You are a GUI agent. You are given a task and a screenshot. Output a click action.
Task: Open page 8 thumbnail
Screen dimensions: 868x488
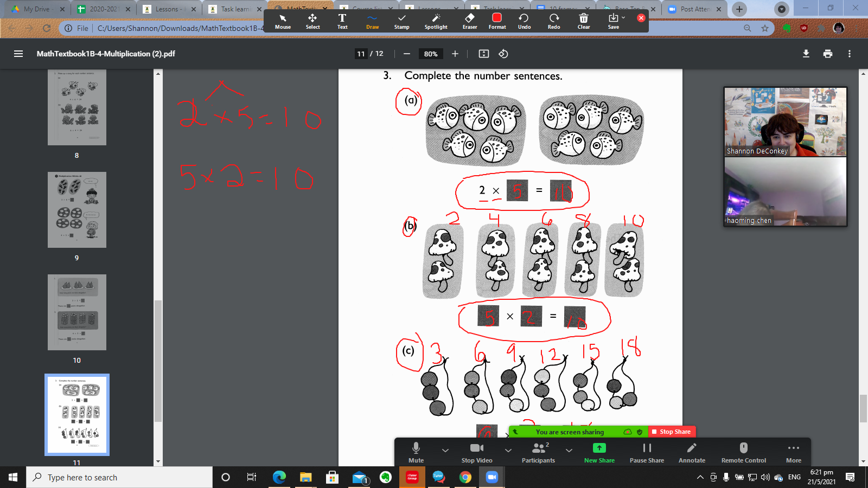(77, 107)
